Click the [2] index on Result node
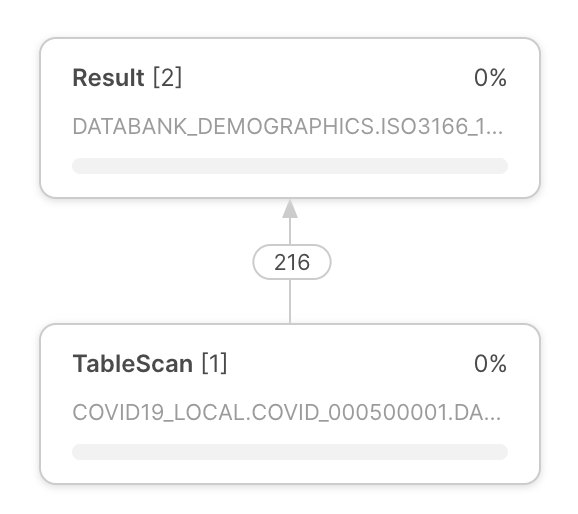The image size is (578, 514). (x=168, y=78)
